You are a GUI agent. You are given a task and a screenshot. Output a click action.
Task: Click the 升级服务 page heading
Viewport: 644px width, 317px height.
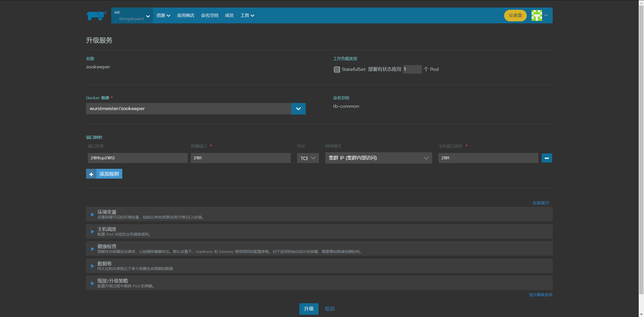(99, 40)
